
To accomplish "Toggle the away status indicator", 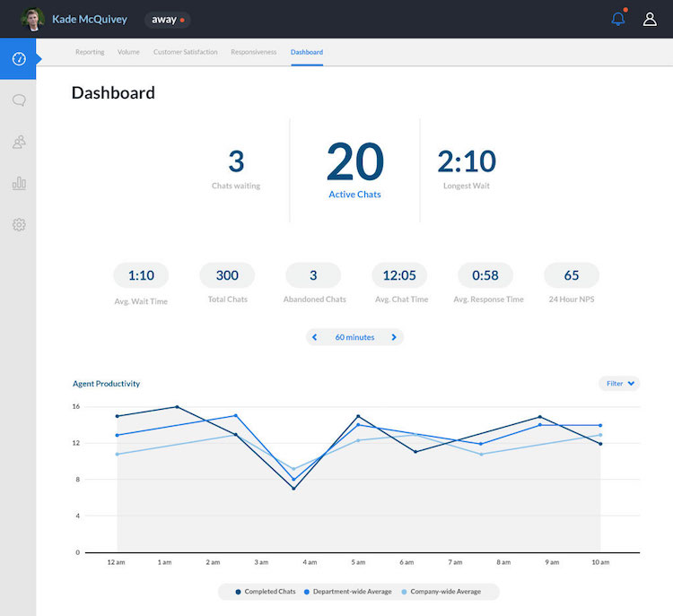I will [168, 19].
